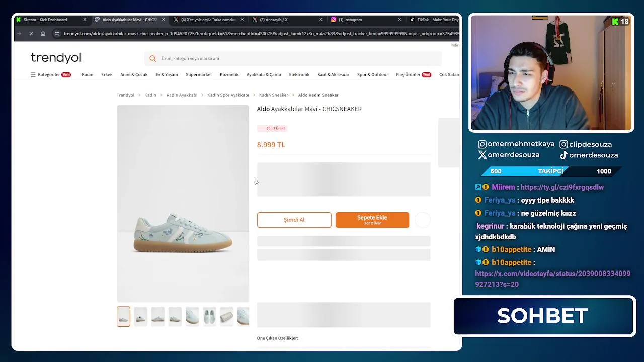644x362 pixels.
Task: Click the Şimdi Al button
Action: point(294,220)
